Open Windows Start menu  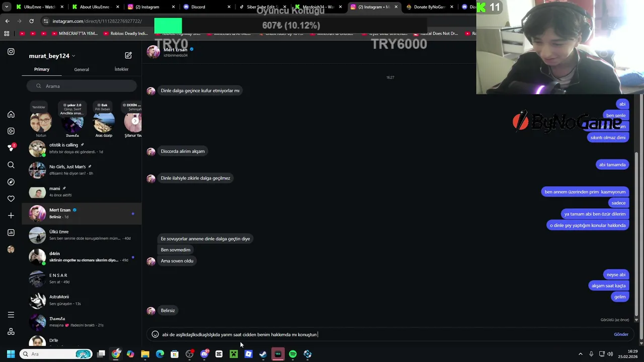pyautogui.click(x=11, y=354)
